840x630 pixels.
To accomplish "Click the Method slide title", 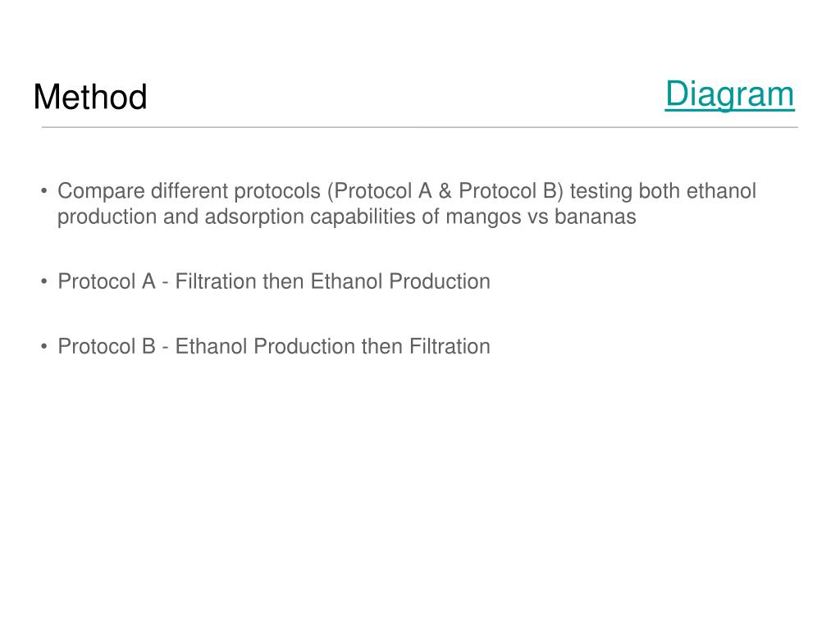I will click(90, 97).
